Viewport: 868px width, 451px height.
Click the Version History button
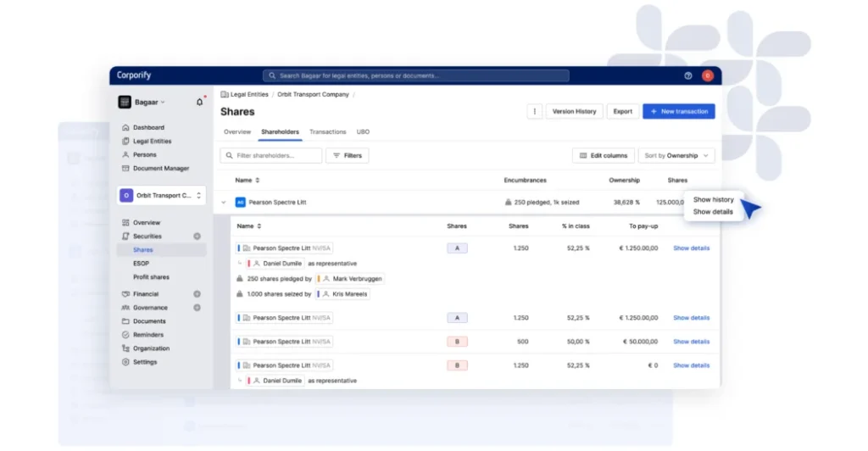[574, 111]
